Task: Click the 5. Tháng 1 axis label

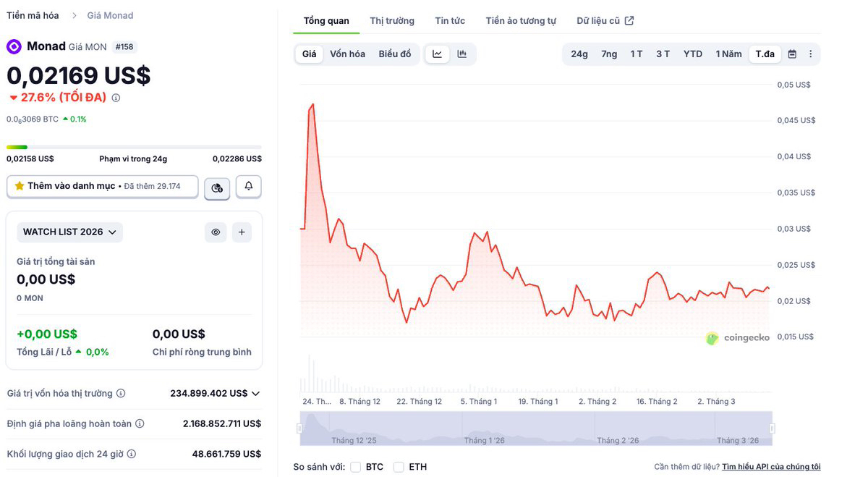Action: coord(479,401)
